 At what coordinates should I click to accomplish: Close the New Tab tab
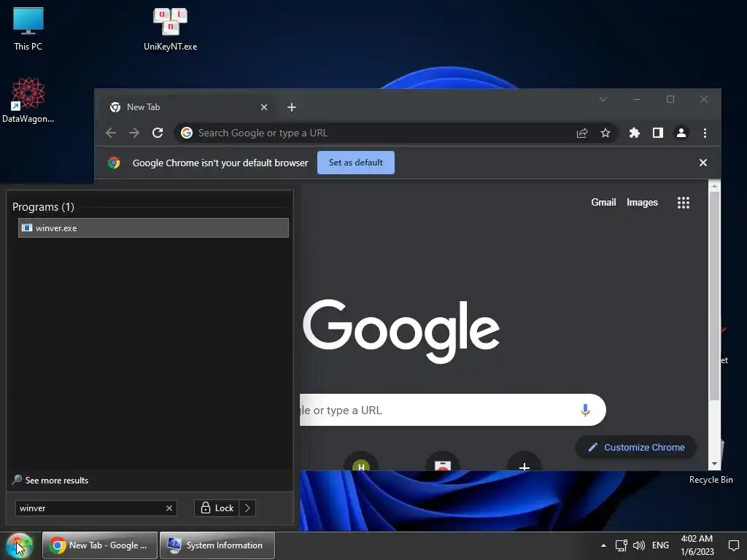pyautogui.click(x=264, y=107)
